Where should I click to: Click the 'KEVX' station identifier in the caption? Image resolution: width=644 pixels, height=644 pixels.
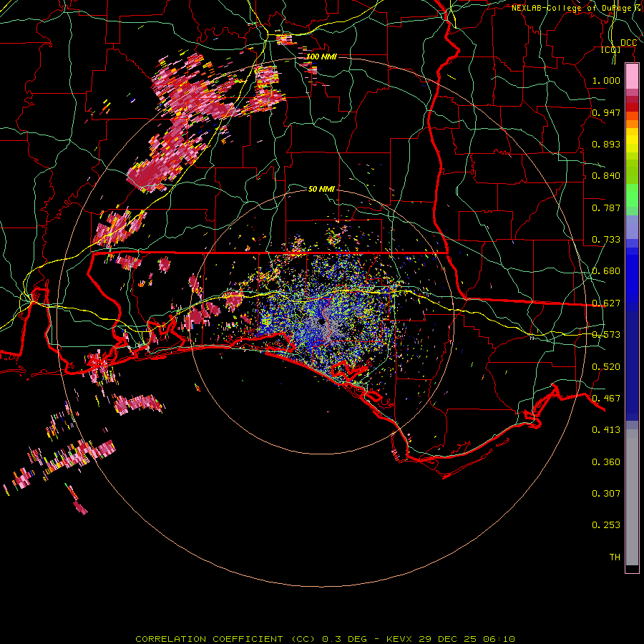pos(399,639)
